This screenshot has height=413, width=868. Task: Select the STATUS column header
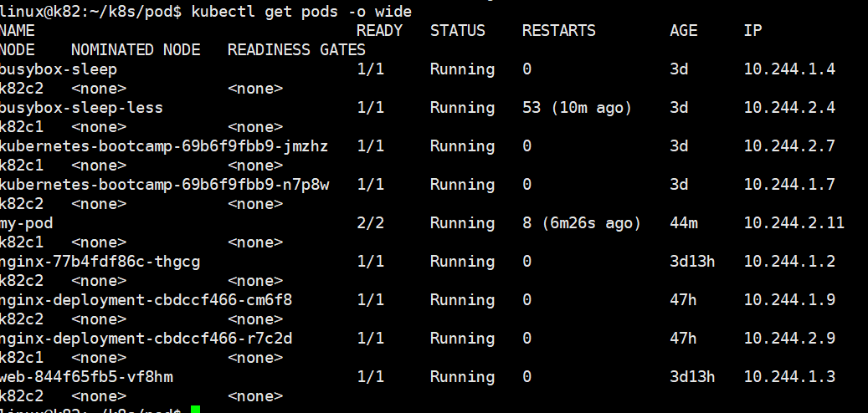[457, 30]
